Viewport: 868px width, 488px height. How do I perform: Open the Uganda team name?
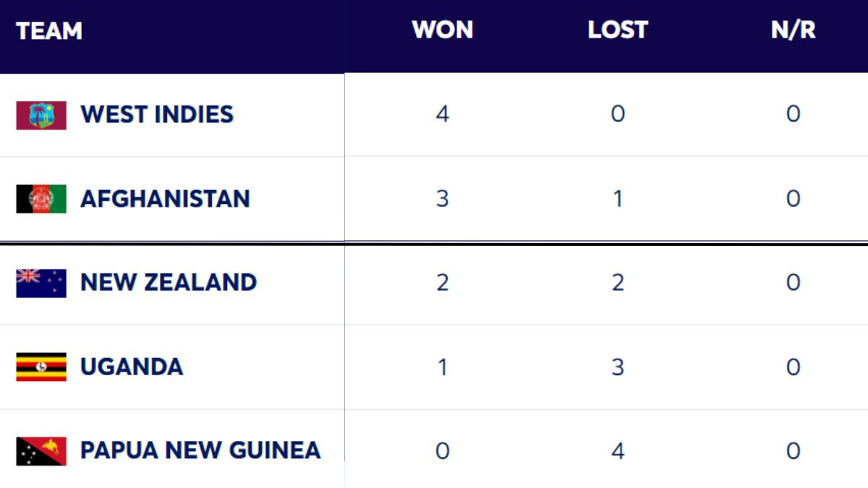pyautogui.click(x=132, y=367)
